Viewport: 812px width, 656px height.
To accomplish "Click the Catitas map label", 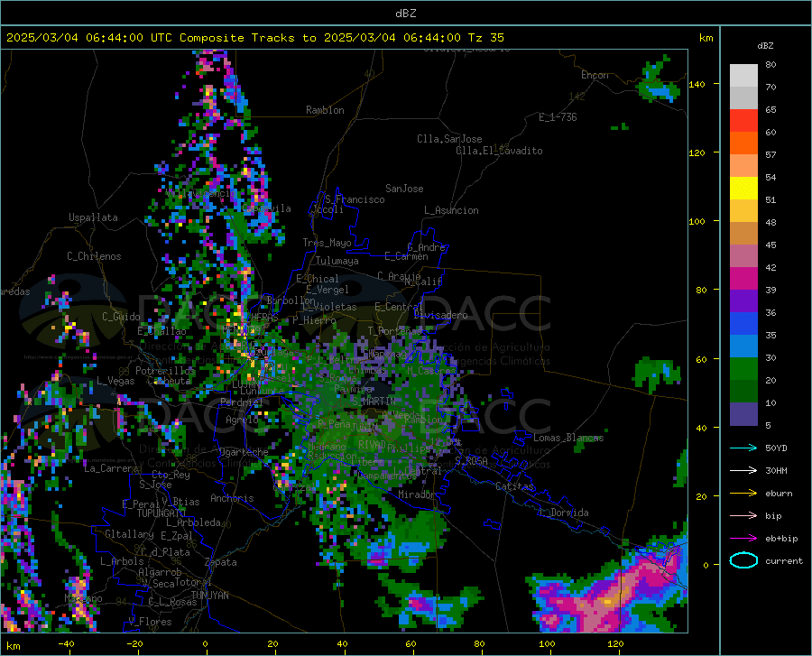I will click(x=514, y=486).
